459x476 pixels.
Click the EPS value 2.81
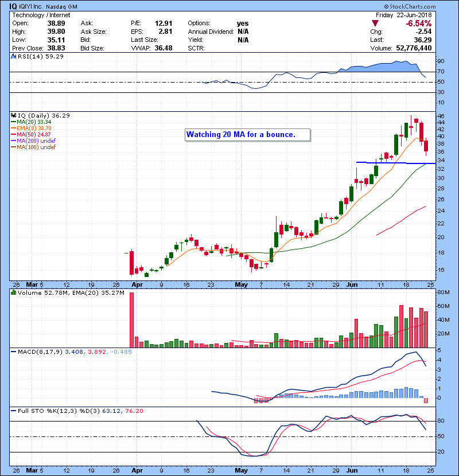[x=165, y=32]
